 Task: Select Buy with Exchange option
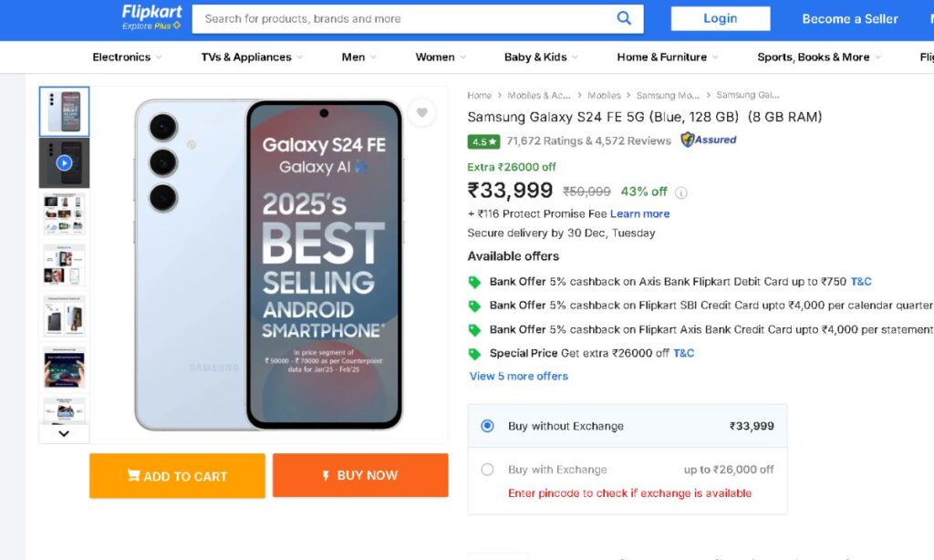coord(487,470)
